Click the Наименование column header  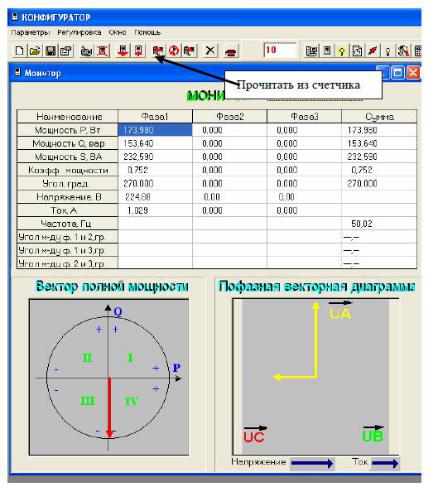[x=68, y=117]
